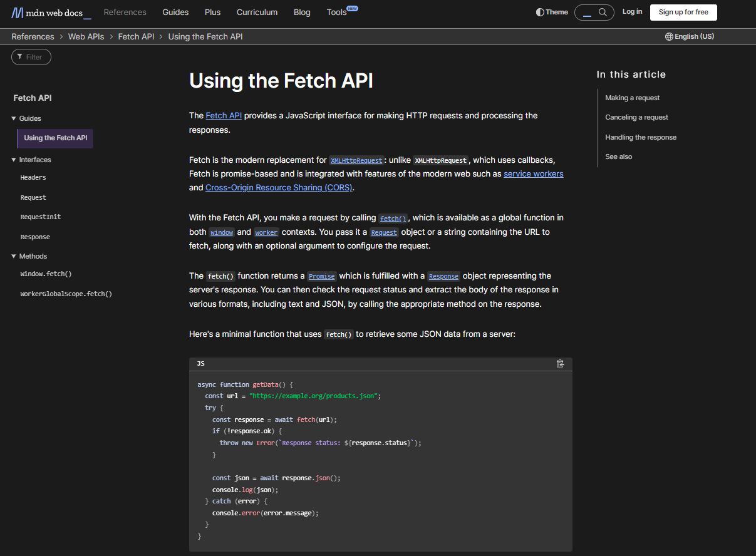Open Headers interface in sidebar

click(x=33, y=178)
